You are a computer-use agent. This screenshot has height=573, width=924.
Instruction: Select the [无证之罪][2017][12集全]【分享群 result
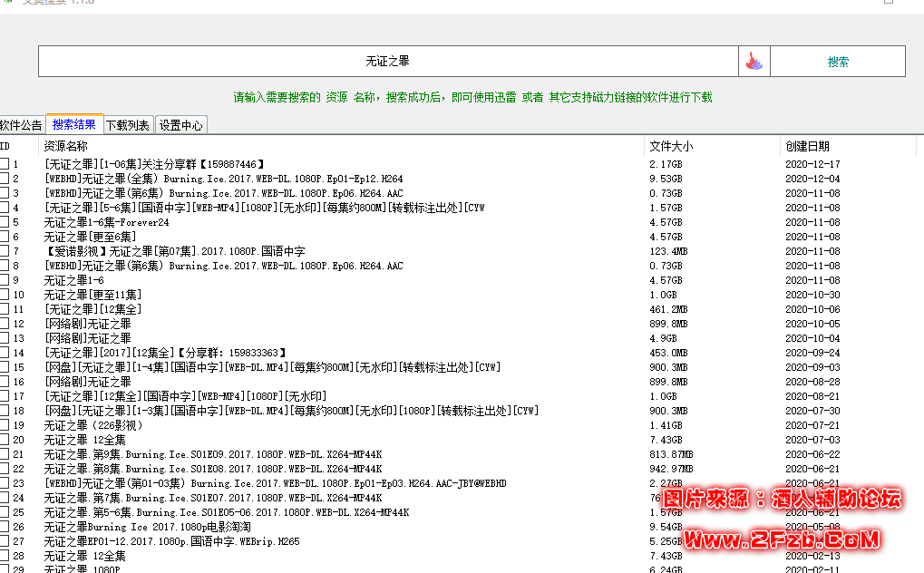pos(165,353)
